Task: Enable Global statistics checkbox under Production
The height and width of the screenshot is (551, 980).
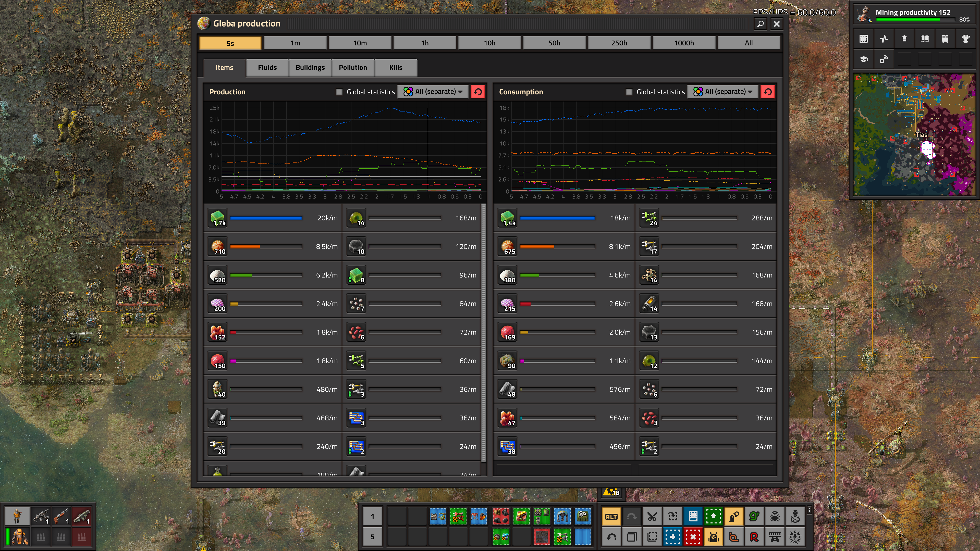Action: click(x=339, y=92)
